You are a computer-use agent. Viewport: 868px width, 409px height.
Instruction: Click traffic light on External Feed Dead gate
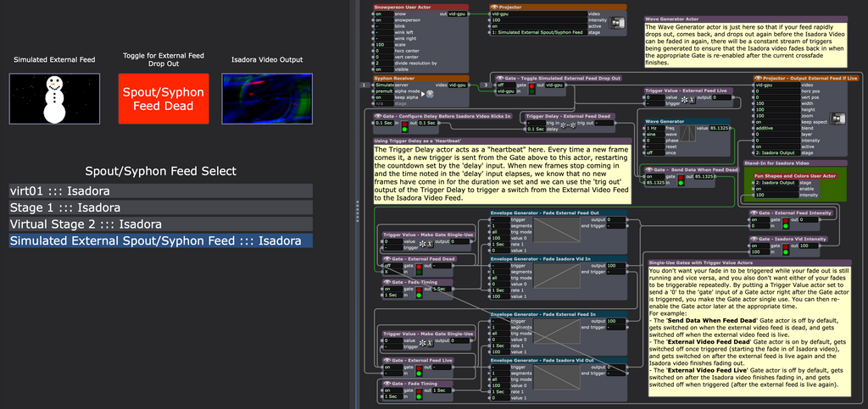(x=419, y=269)
